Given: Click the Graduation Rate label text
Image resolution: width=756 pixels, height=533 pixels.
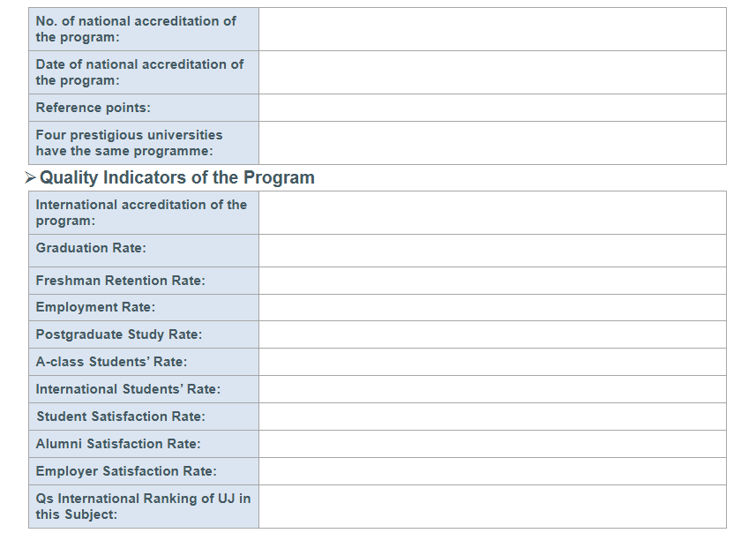Looking at the screenshot, I should (91, 248).
